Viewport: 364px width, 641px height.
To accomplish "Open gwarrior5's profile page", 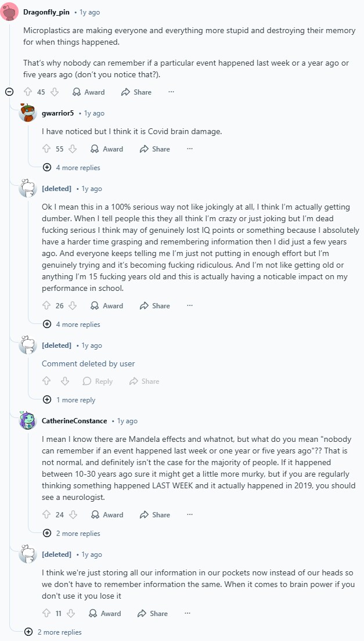I will (x=57, y=113).
